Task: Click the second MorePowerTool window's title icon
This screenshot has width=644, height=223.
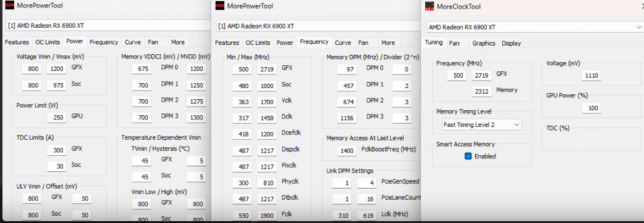Action: [220, 6]
